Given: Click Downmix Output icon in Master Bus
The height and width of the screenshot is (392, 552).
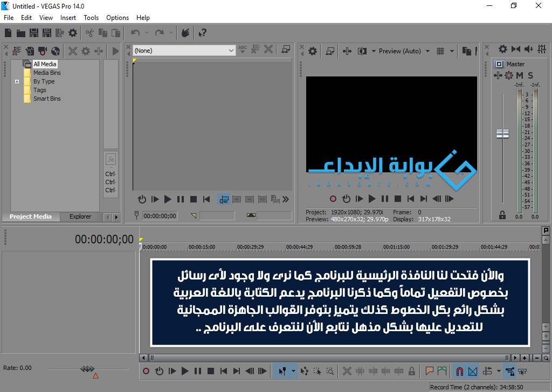Looking at the screenshot, I should pos(516,49).
